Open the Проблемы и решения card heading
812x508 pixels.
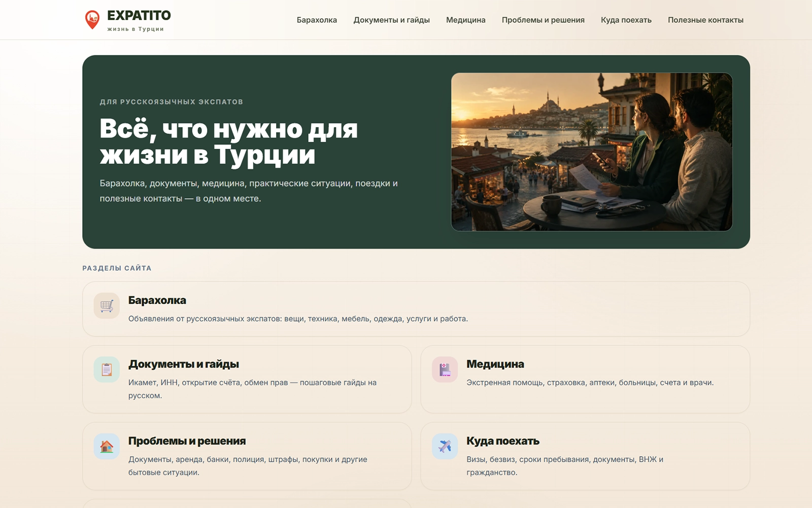click(x=187, y=440)
